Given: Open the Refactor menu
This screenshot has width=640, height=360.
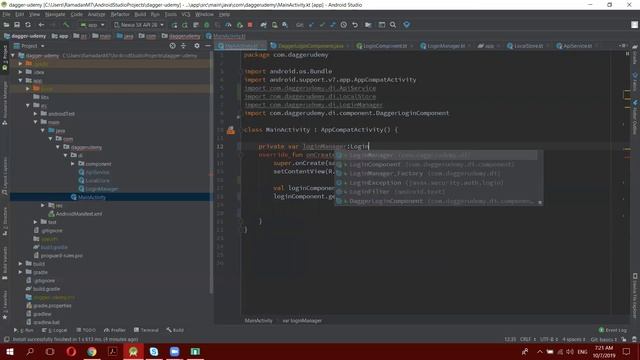Looking at the screenshot, I should pos(120,14).
